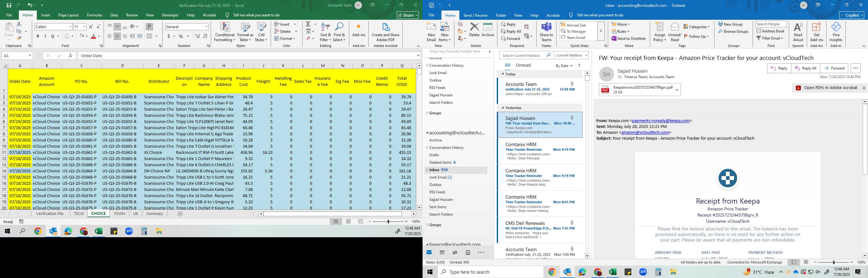Switch to TXWH sheet tab
Image resolution: width=868 pixels, height=278 pixels.
click(x=119, y=214)
